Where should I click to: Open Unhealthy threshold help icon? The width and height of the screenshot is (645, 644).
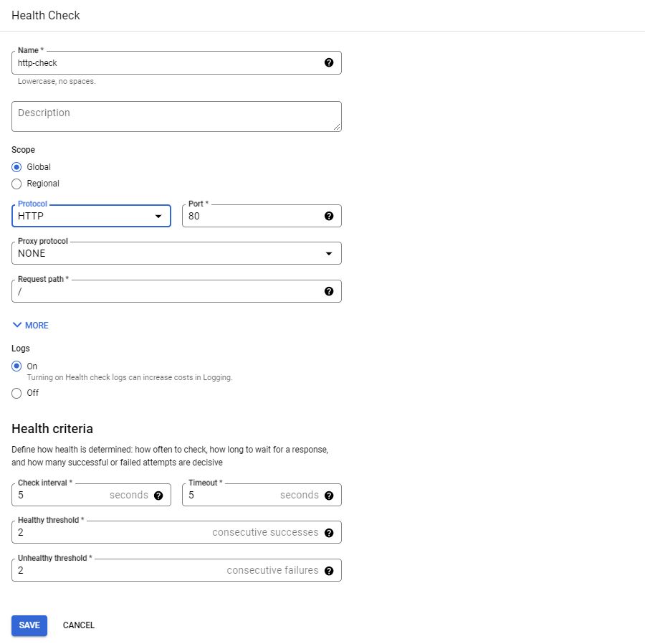click(x=329, y=571)
